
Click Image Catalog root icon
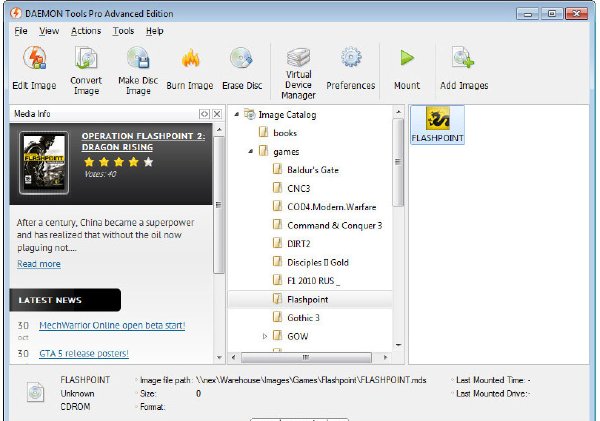click(x=250, y=114)
